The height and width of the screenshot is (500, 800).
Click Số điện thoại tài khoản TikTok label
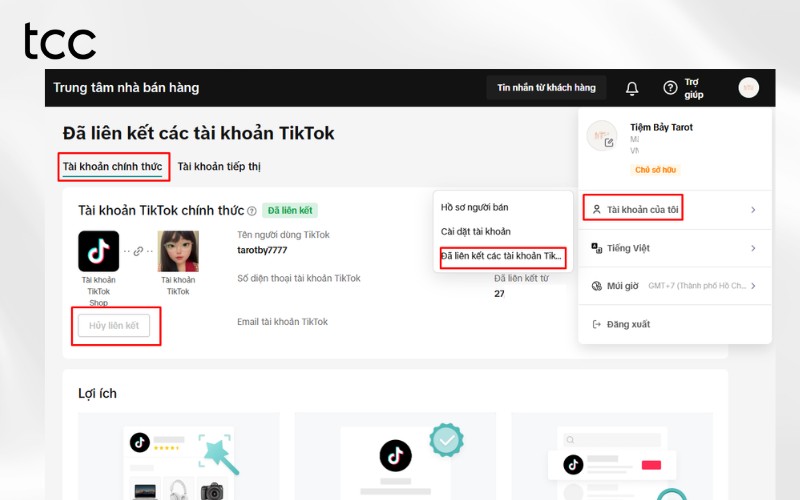click(298, 278)
